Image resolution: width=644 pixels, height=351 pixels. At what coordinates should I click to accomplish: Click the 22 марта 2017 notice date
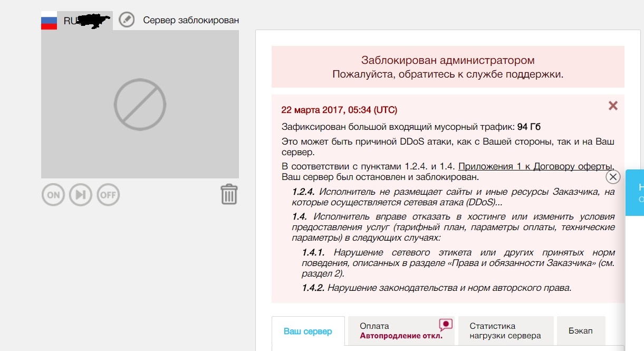(x=339, y=110)
